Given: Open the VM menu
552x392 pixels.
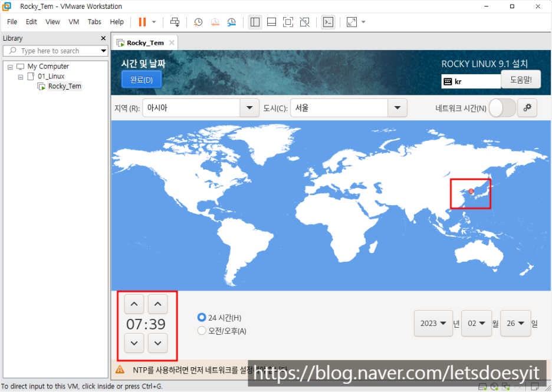Looking at the screenshot, I should tap(74, 22).
